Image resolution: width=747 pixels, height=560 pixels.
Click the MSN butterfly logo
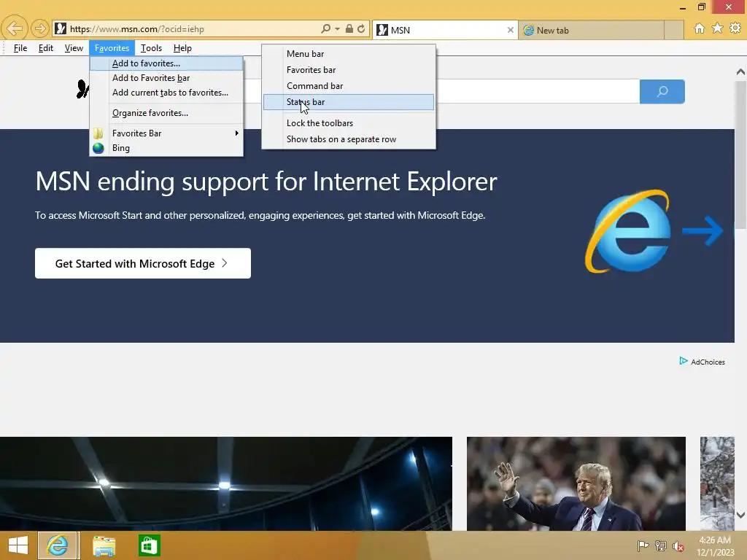pyautogui.click(x=82, y=89)
